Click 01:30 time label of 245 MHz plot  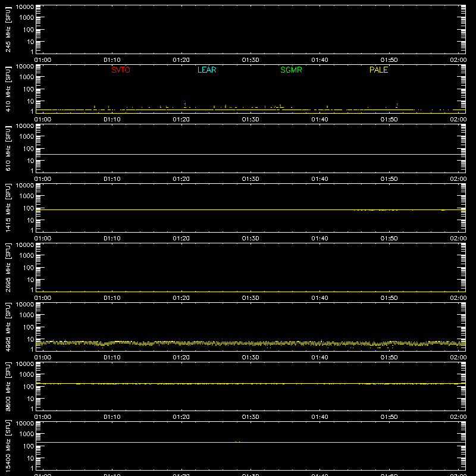click(x=250, y=60)
